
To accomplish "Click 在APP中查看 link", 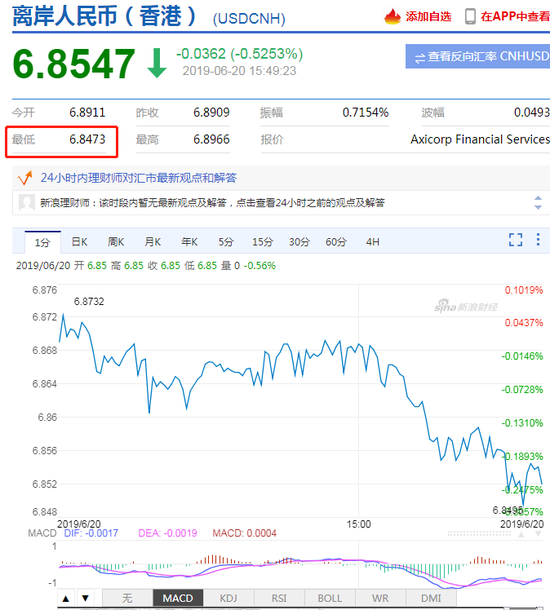I will click(515, 16).
